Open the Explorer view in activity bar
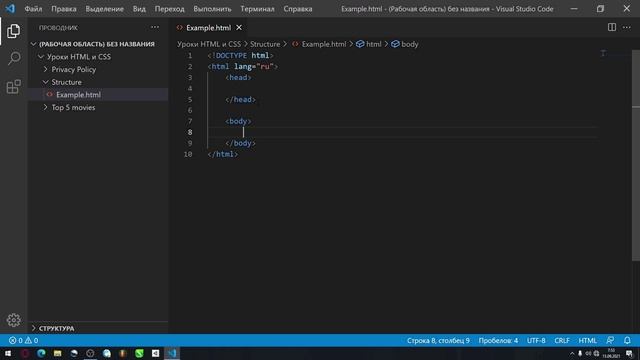Viewport: 640px width, 360px height. click(13, 31)
